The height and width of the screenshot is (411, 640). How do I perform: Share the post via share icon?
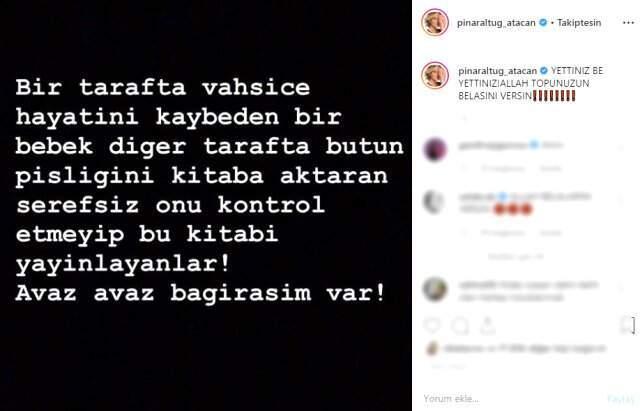[487, 325]
